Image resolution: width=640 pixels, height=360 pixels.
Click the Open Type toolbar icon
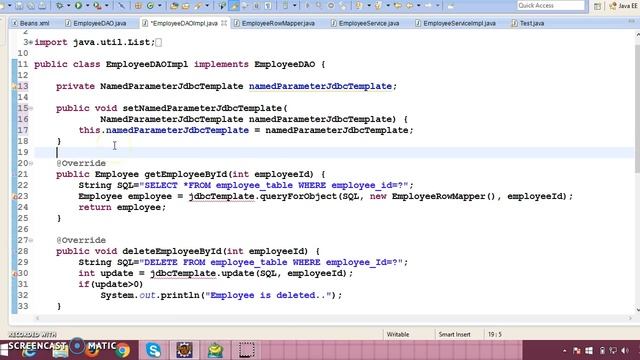tap(174, 6)
